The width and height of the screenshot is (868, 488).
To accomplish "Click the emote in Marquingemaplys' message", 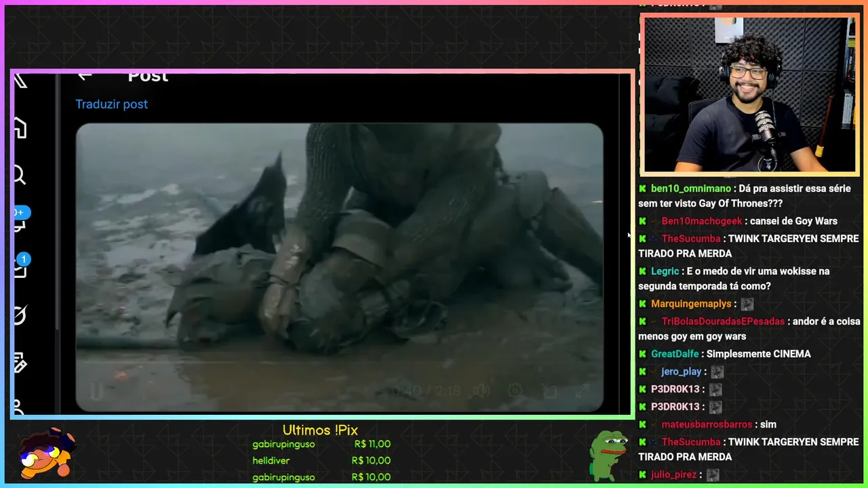I will (x=747, y=304).
